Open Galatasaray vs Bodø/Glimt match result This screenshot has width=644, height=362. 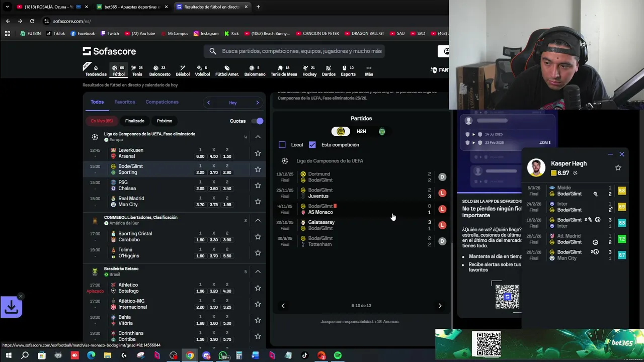361,225
